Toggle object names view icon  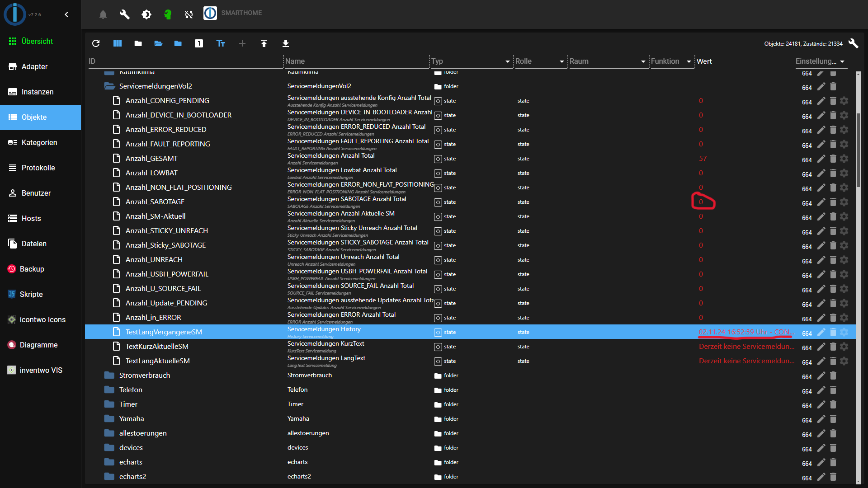(221, 43)
